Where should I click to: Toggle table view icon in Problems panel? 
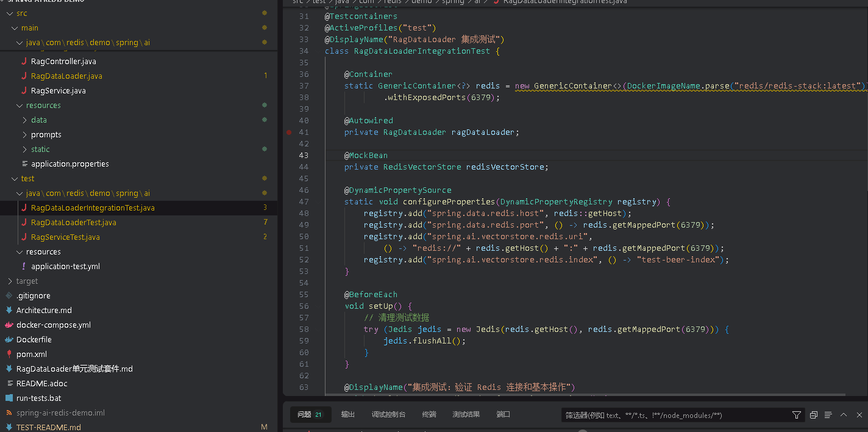coord(828,415)
